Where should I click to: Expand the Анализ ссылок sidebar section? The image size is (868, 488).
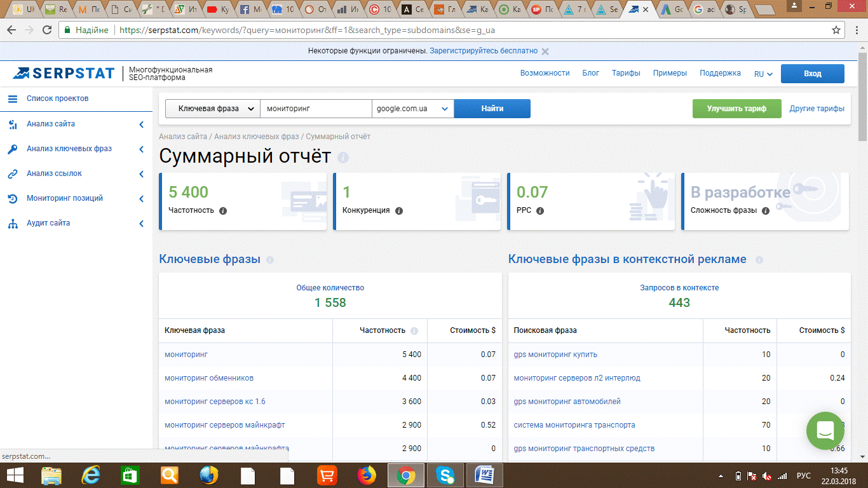tap(142, 173)
